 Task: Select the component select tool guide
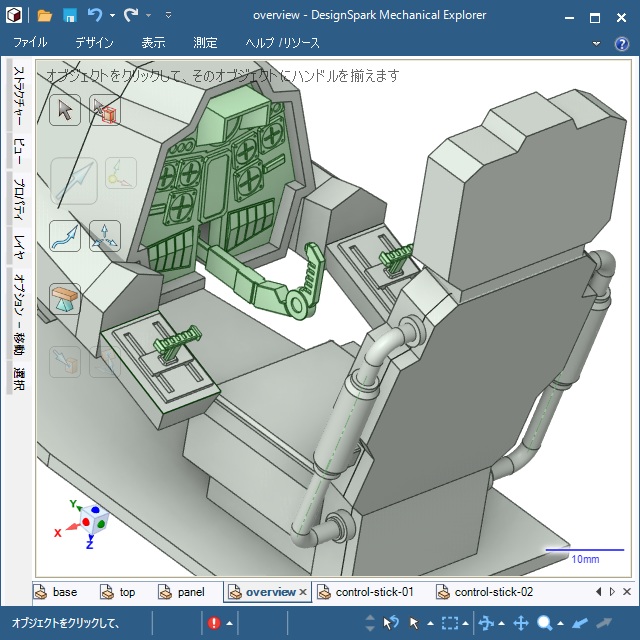(x=105, y=110)
